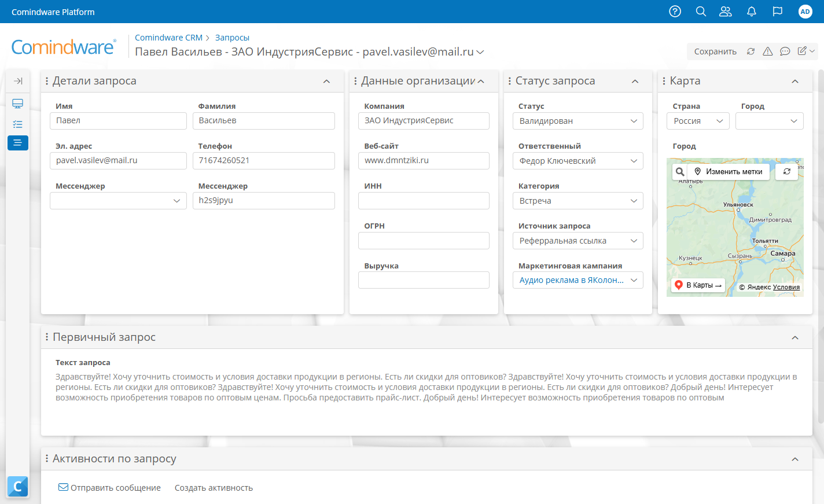
Task: Click Мессенджер field with h2s9jpyu
Action: click(263, 201)
